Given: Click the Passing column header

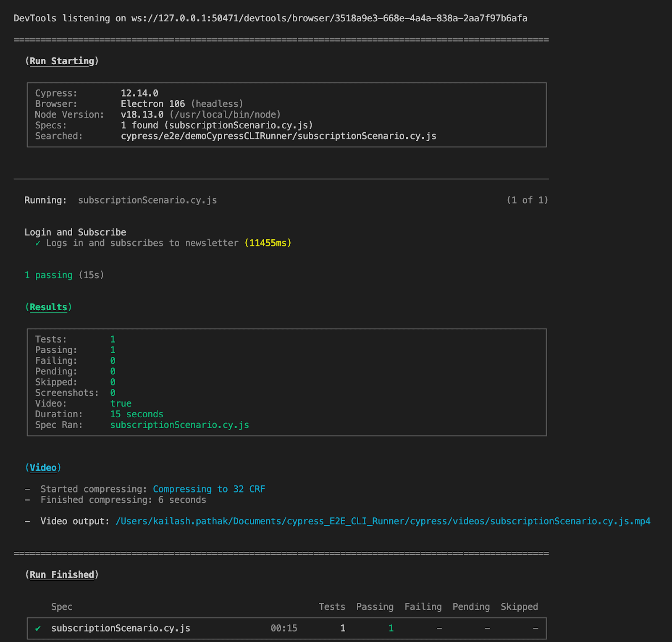Looking at the screenshot, I should click(375, 607).
